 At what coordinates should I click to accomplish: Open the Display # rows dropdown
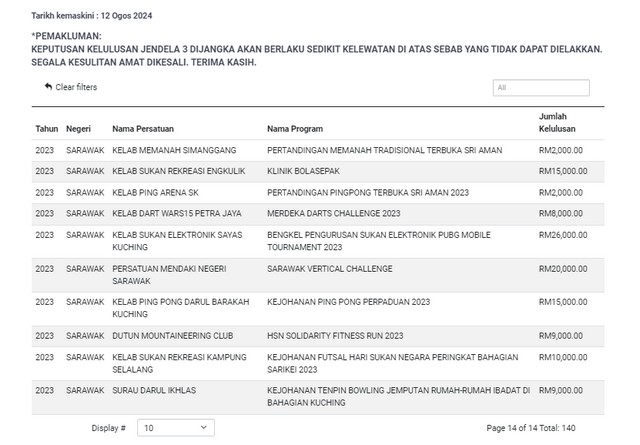(175, 427)
